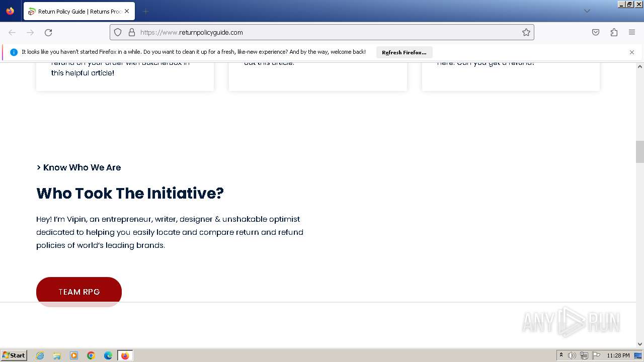The width and height of the screenshot is (644, 362).
Task: Open Firefox application hamburger menu
Action: click(632, 32)
